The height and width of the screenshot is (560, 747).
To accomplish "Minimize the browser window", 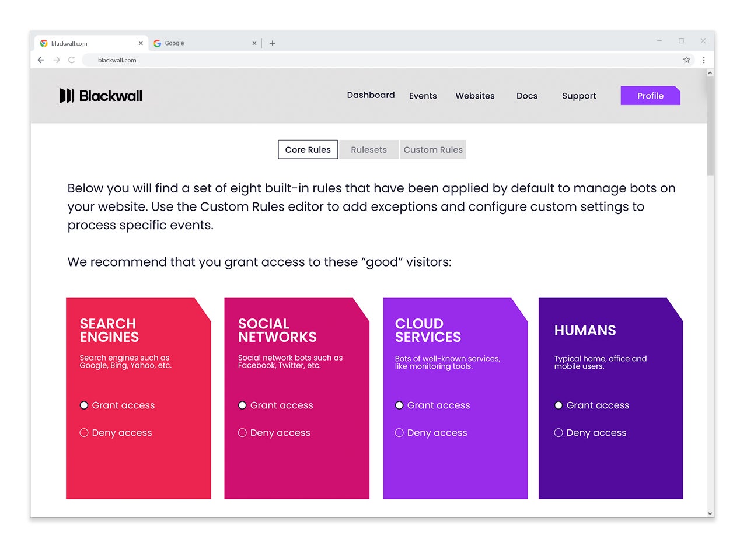I will click(659, 41).
